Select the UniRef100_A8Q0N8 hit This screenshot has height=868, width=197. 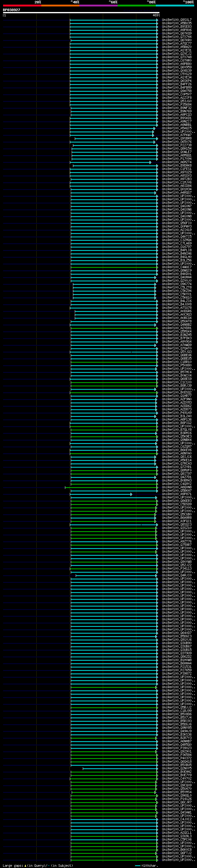(x=177, y=487)
